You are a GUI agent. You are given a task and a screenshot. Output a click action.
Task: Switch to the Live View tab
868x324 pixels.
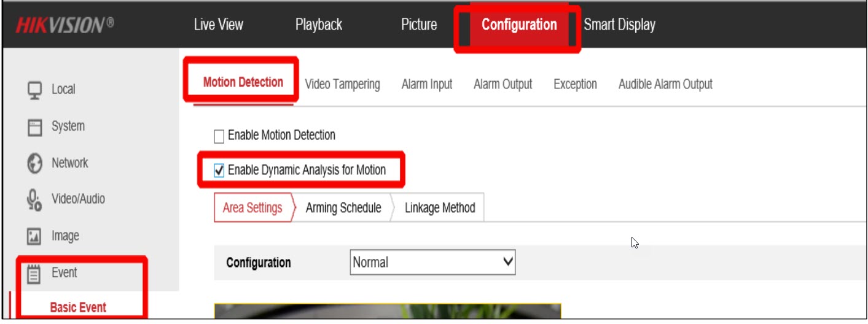click(218, 25)
